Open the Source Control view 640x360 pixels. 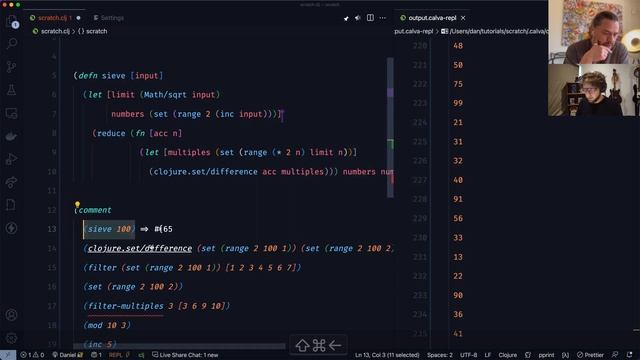click(x=11, y=67)
